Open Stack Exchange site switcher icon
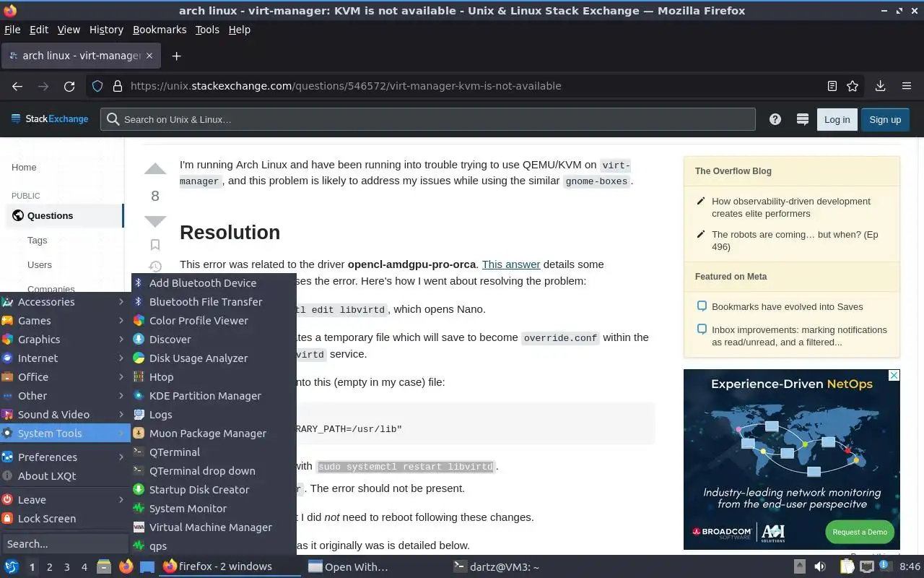The width and height of the screenshot is (924, 578). 802,119
